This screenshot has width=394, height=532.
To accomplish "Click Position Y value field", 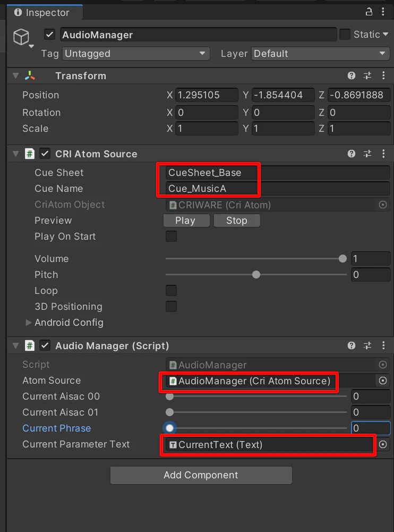I will [x=283, y=95].
